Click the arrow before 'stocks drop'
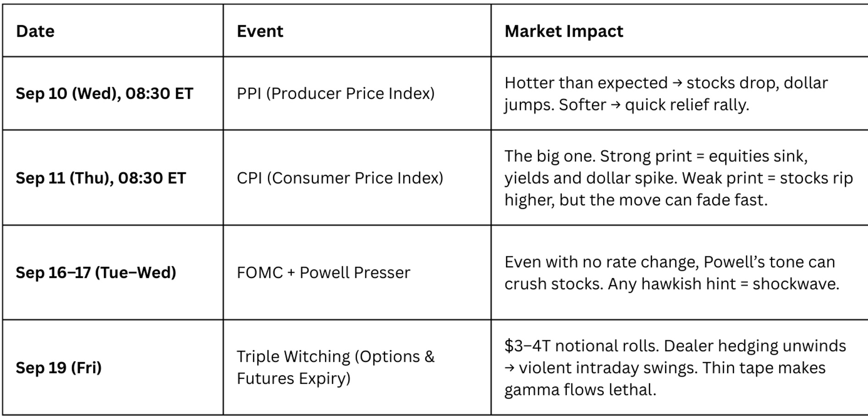The height and width of the screenshot is (416, 868). [677, 83]
